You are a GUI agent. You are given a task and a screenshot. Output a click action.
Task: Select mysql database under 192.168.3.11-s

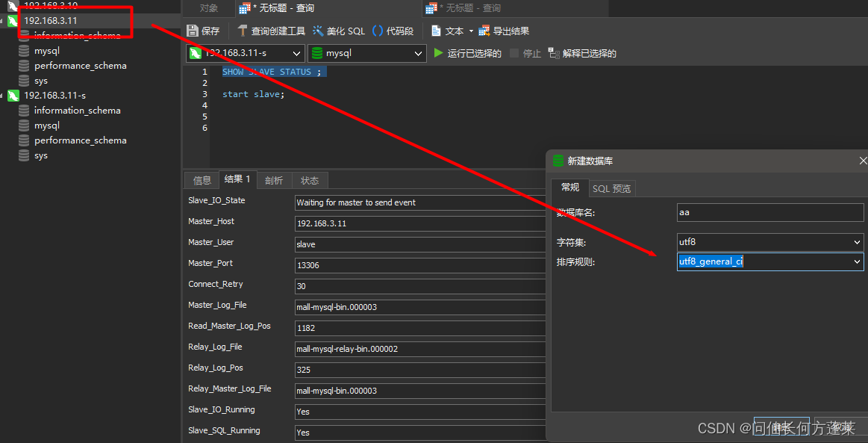click(46, 126)
